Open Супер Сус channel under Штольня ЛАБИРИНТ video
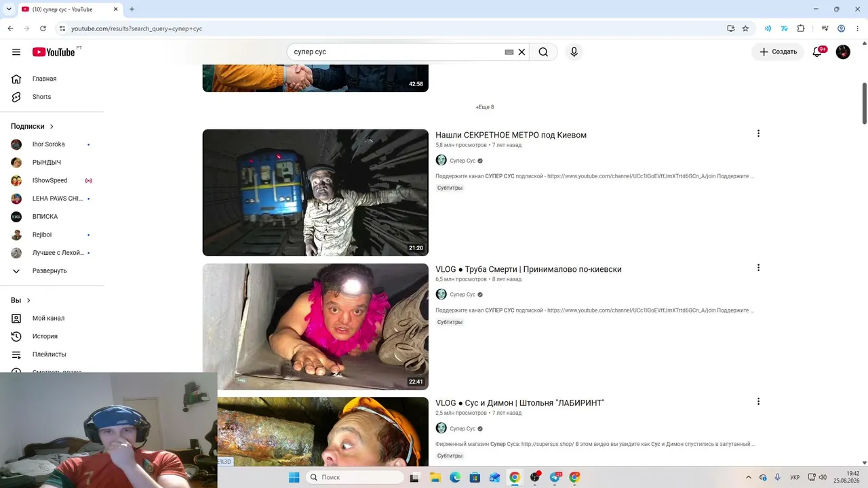This screenshot has width=868, height=488. pos(462,428)
